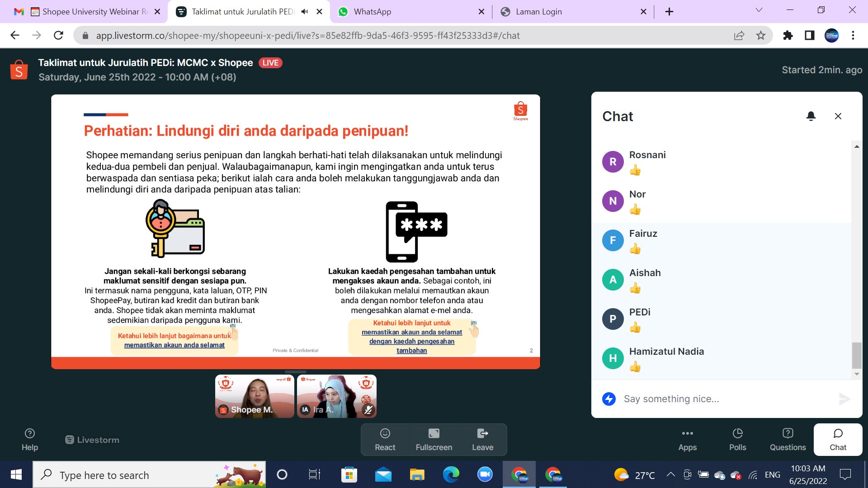
Task: Click Ira A.'s muted microphone icon
Action: [368, 410]
